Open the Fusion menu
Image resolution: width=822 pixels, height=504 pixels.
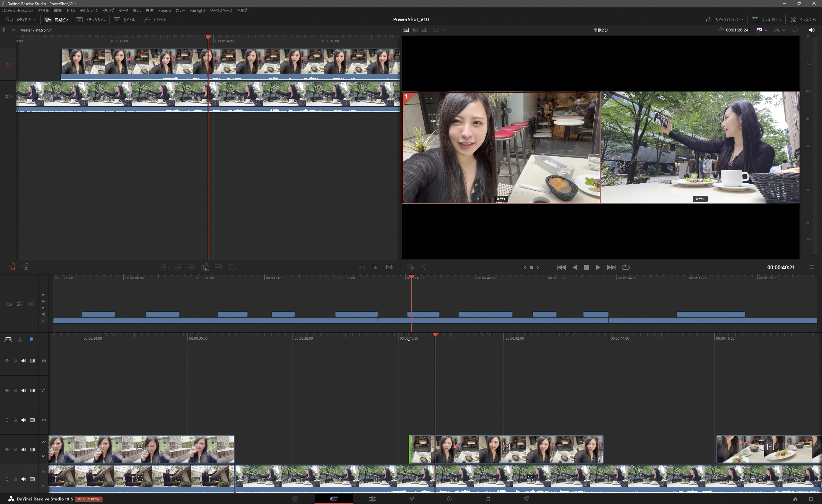pos(164,10)
